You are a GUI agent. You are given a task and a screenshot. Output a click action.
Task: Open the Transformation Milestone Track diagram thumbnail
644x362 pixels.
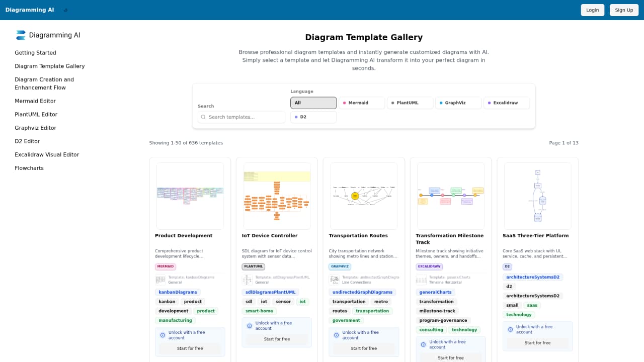(451, 196)
